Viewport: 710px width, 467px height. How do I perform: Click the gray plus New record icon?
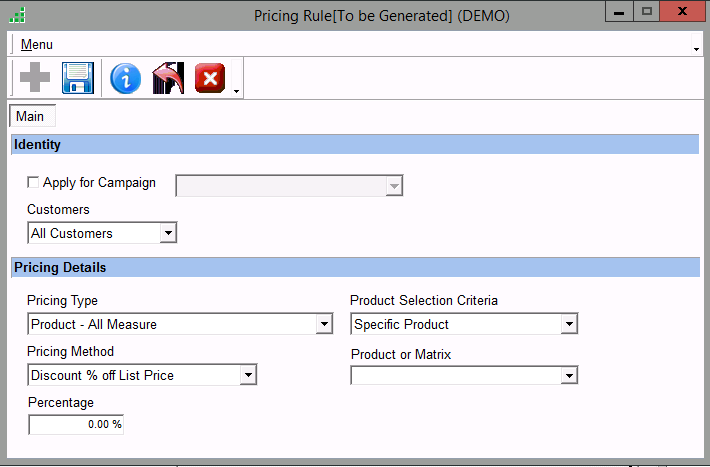[35, 78]
